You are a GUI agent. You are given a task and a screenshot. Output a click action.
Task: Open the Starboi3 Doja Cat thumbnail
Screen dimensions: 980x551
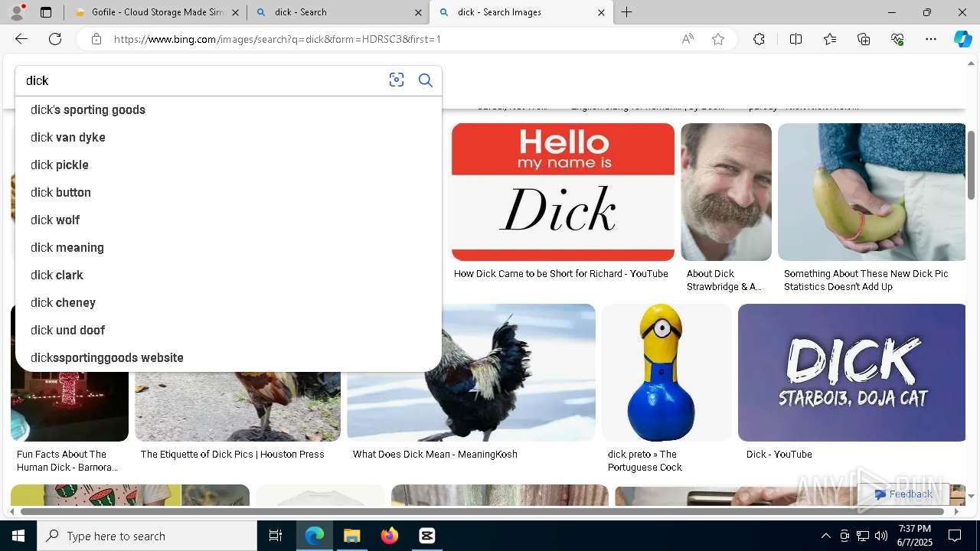(852, 373)
